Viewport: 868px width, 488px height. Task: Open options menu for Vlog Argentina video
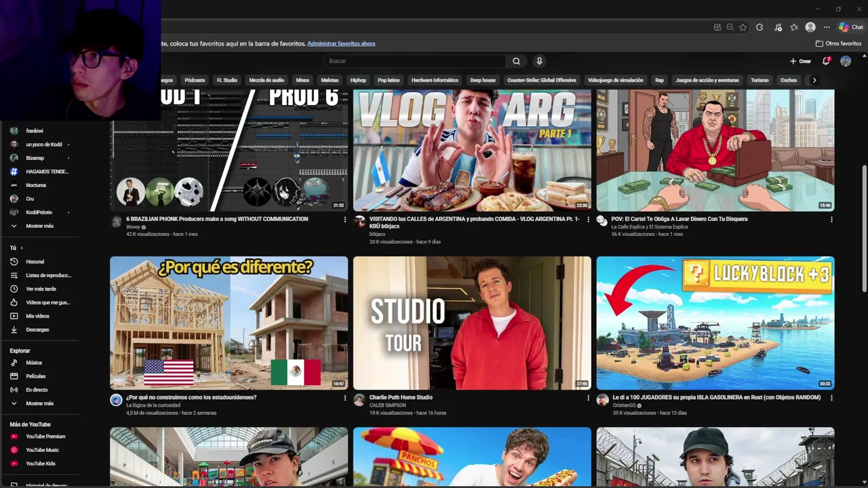(588, 220)
